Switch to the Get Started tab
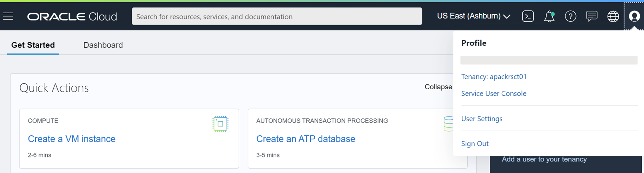 (x=33, y=45)
